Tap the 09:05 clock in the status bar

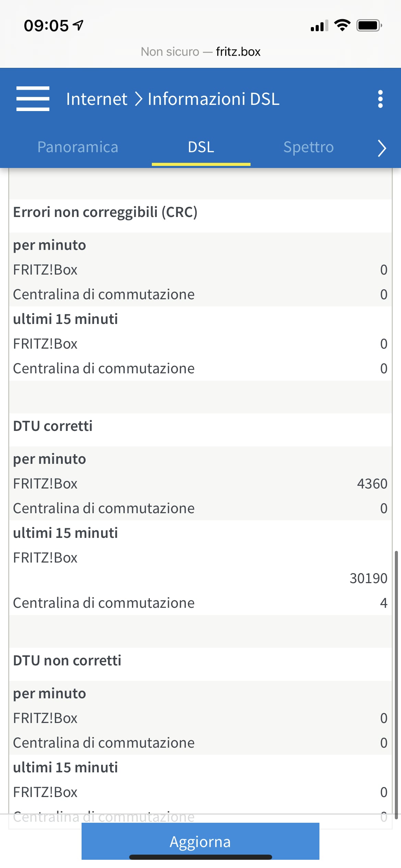click(x=46, y=26)
